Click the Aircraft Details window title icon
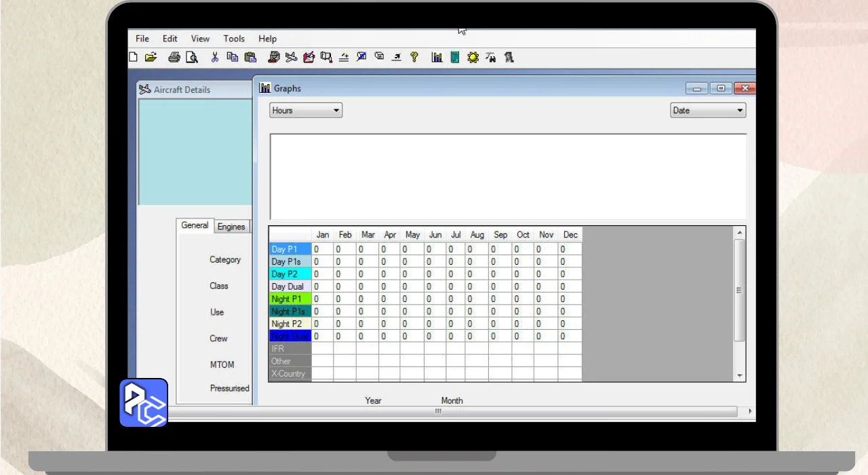This screenshot has width=868, height=475. tap(144, 90)
